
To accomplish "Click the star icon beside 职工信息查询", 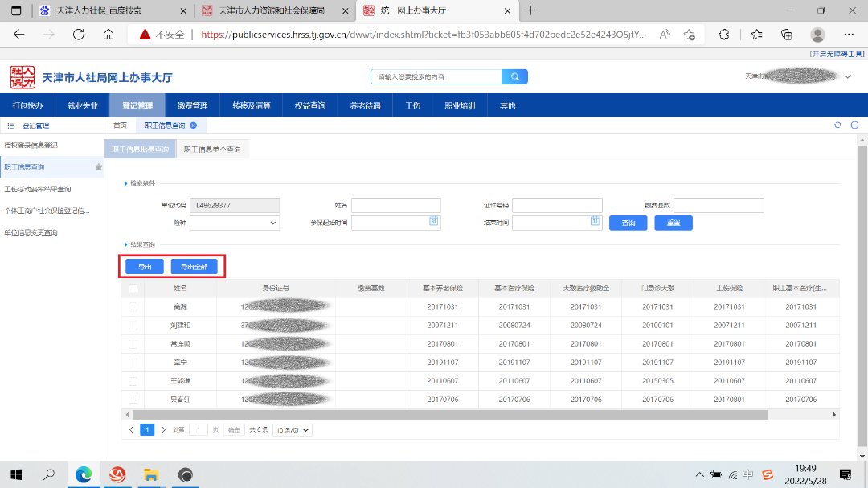I will point(98,167).
